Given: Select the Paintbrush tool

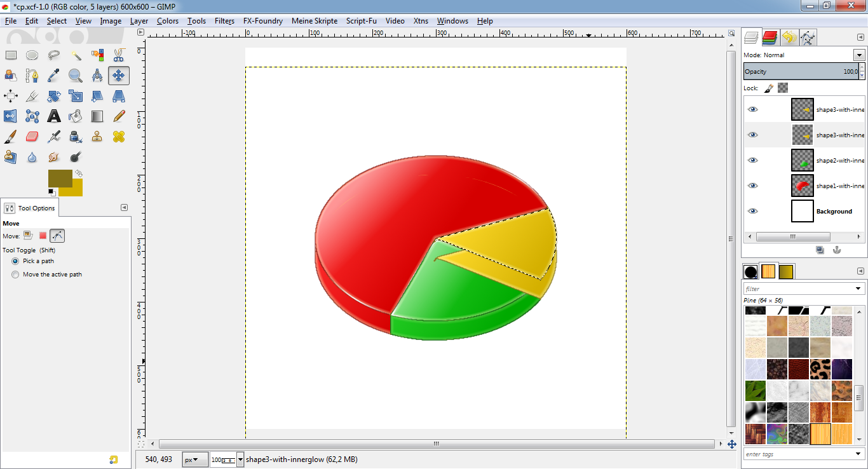Looking at the screenshot, I should [11, 137].
